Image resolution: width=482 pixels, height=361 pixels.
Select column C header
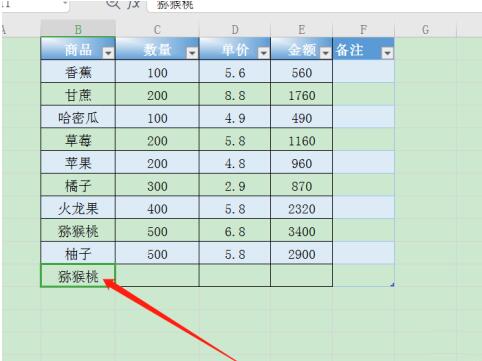point(157,29)
